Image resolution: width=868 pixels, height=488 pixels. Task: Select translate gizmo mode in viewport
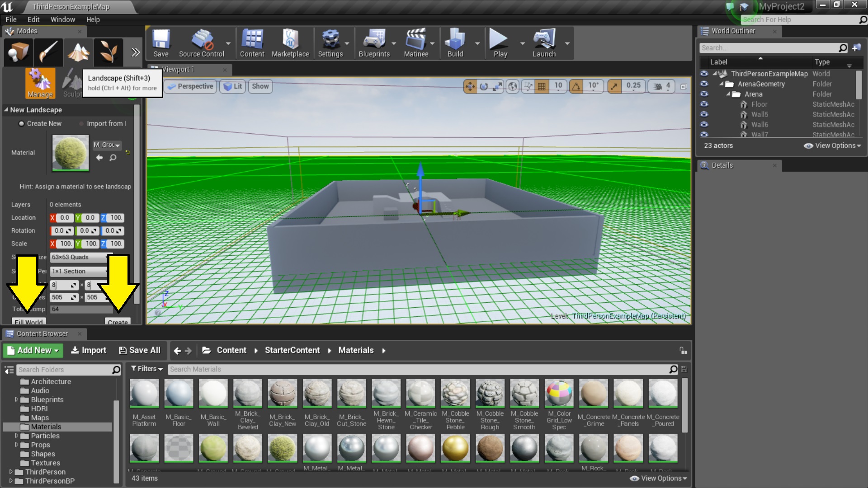tap(470, 86)
